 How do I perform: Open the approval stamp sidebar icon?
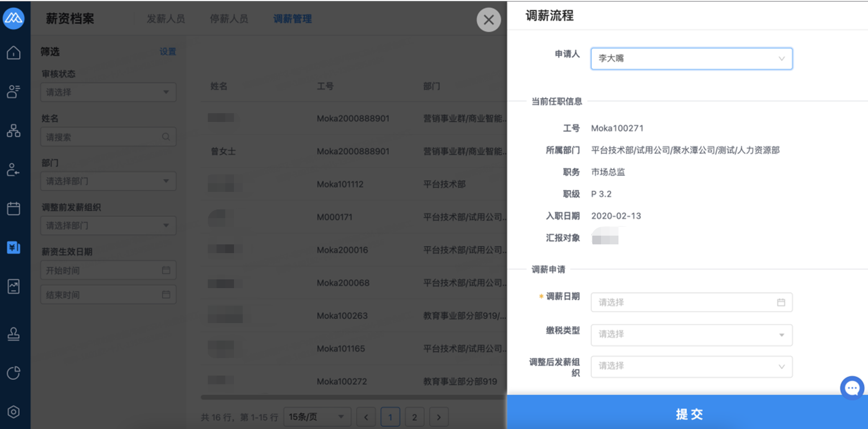click(x=14, y=334)
